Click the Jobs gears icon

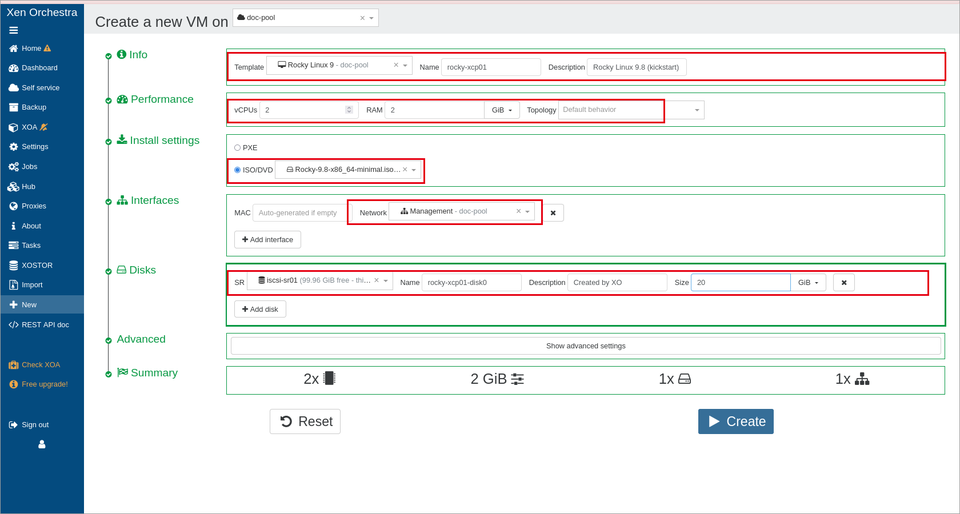[x=13, y=166]
